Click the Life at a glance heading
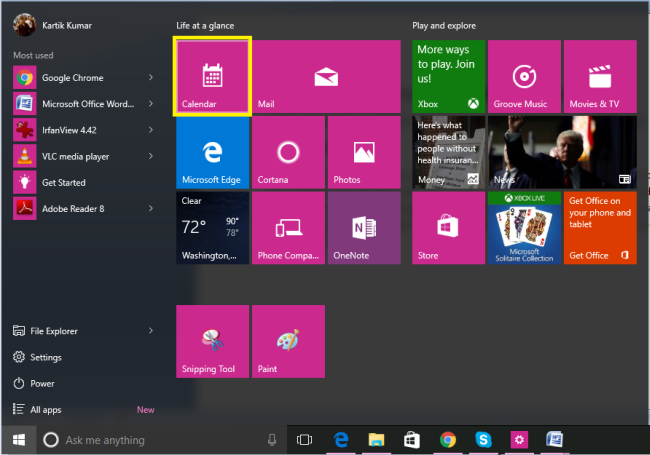 tap(205, 26)
